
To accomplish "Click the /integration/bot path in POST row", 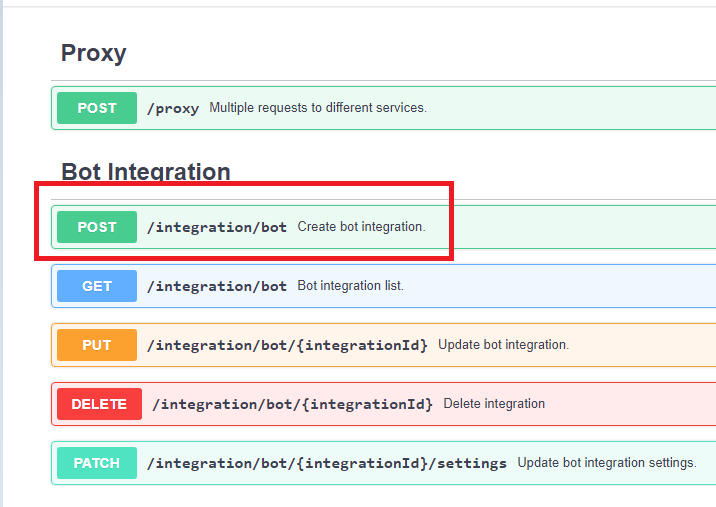I will coord(217,227).
